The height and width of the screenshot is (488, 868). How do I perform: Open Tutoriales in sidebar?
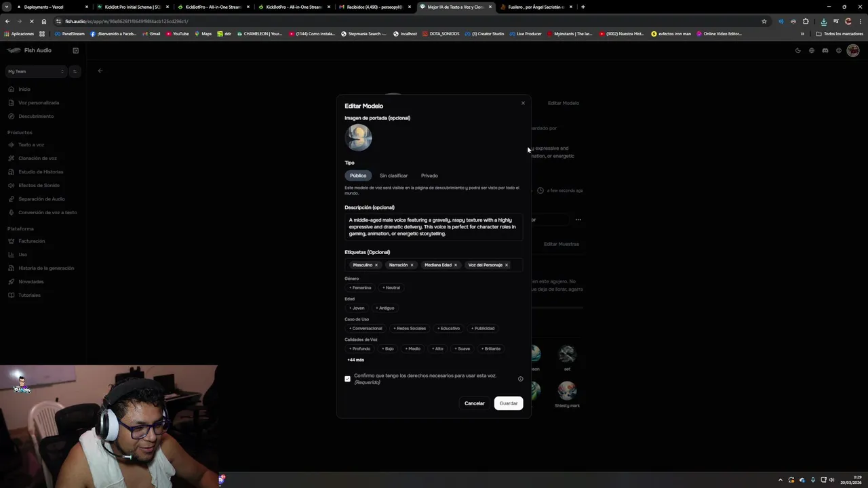tap(29, 295)
